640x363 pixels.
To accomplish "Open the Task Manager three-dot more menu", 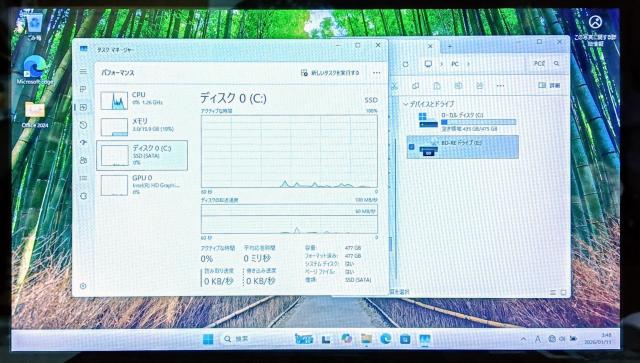I will point(376,73).
